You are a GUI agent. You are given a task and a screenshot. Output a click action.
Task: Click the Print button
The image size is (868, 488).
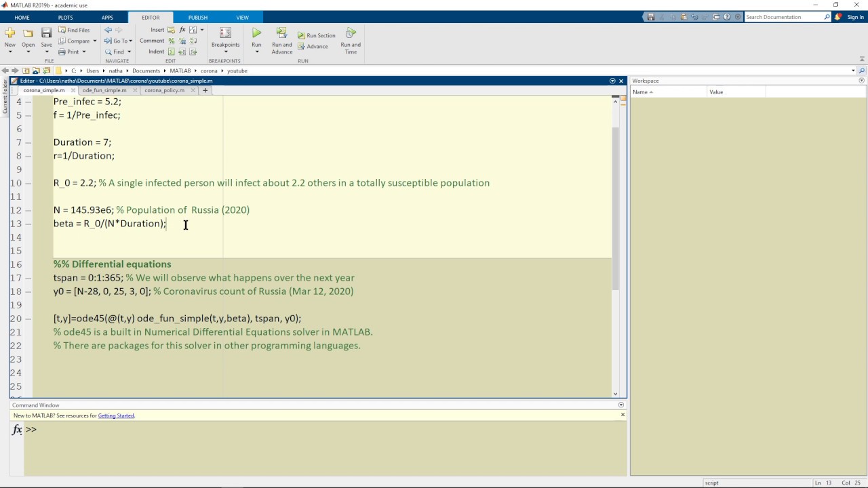point(68,52)
